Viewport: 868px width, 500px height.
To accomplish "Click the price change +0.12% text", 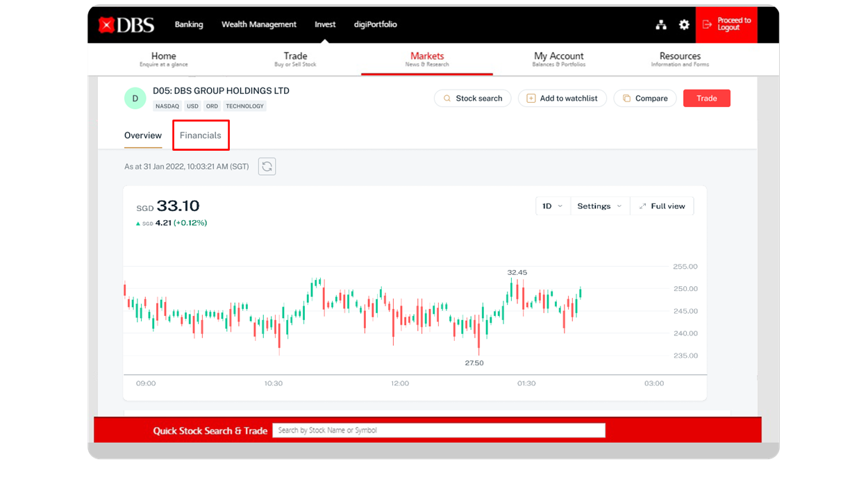I will [x=190, y=223].
